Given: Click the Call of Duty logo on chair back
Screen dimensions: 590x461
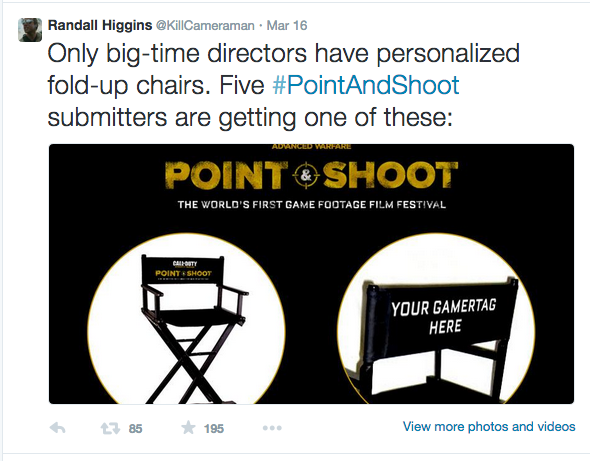Looking at the screenshot, I should click(x=185, y=263).
